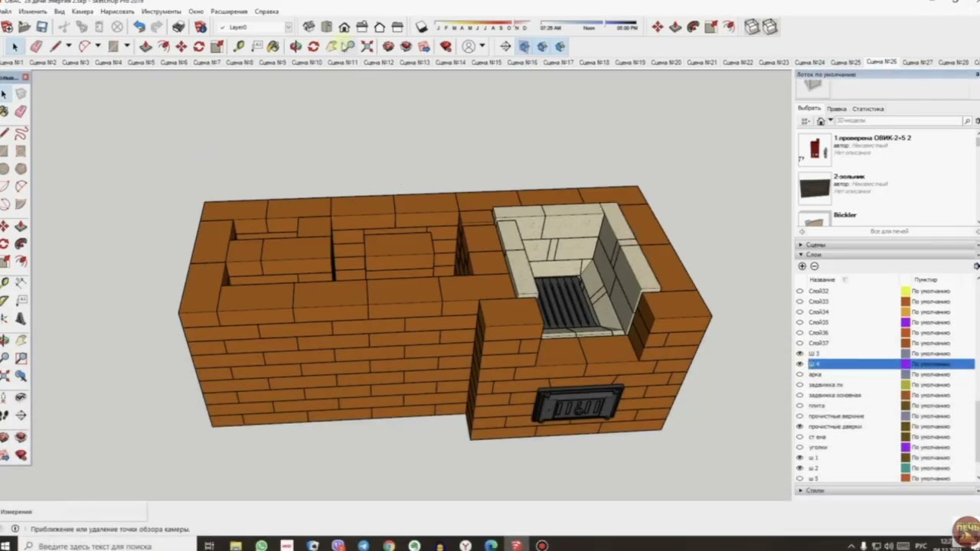The width and height of the screenshot is (980, 551).
Task: Open the Камера menu
Action: tap(82, 11)
